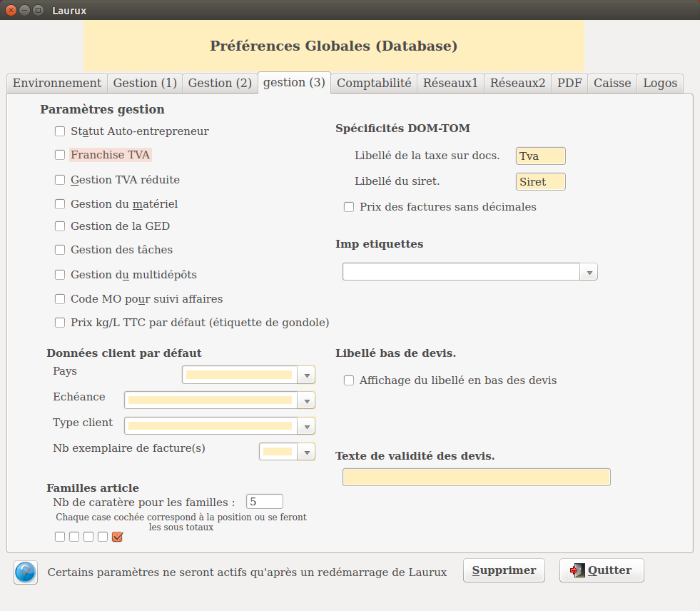Focus the Texte de validité des devis field

click(x=477, y=478)
